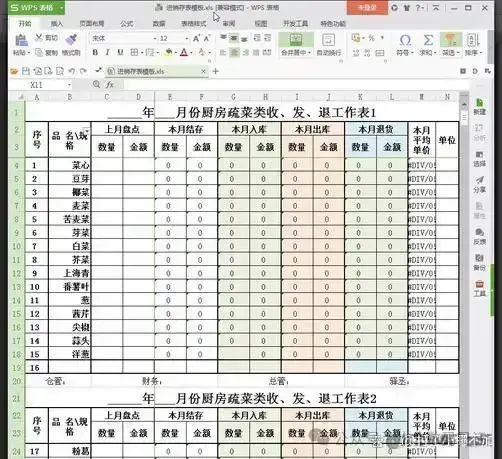Image resolution: width=502 pixels, height=459 pixels.
Task: Open the font size 12 dropdown
Action: [187, 38]
